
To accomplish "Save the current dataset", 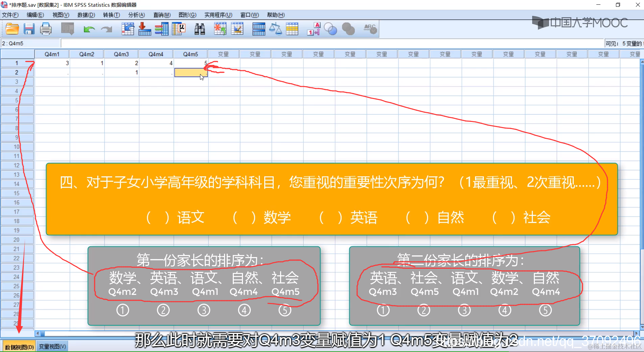I will [x=29, y=29].
